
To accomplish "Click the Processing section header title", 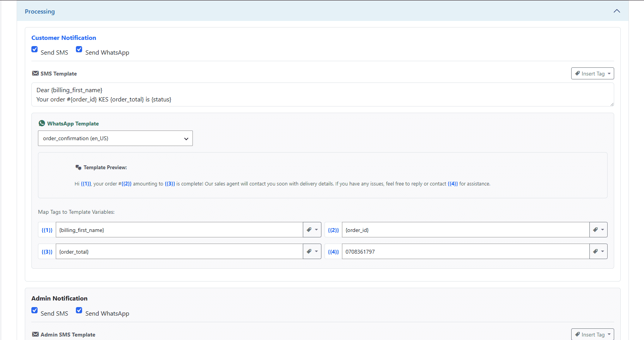I will pyautogui.click(x=40, y=12).
